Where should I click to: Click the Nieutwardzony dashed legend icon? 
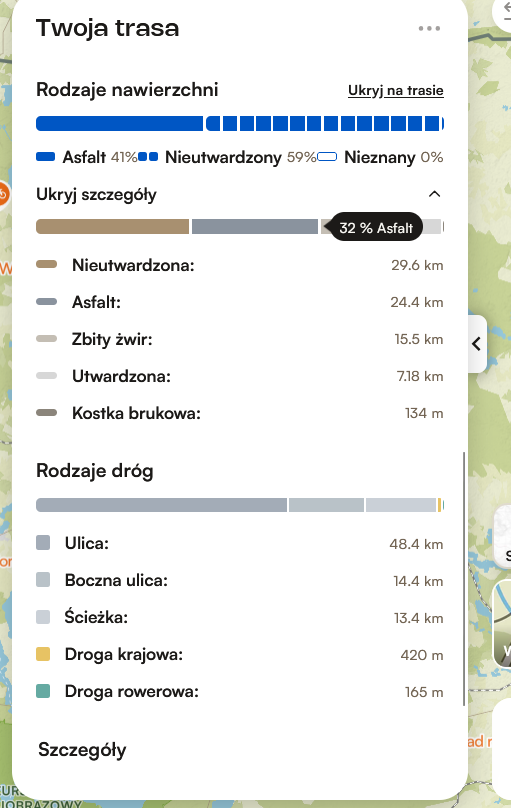[148, 157]
